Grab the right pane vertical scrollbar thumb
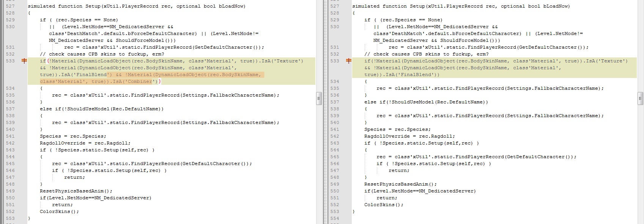Viewport: 644px width, 224px height. tap(640, 98)
